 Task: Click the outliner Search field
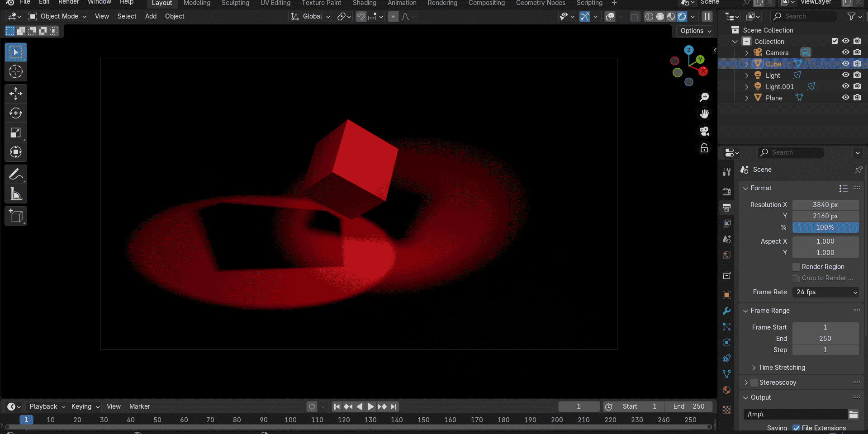pos(804,16)
